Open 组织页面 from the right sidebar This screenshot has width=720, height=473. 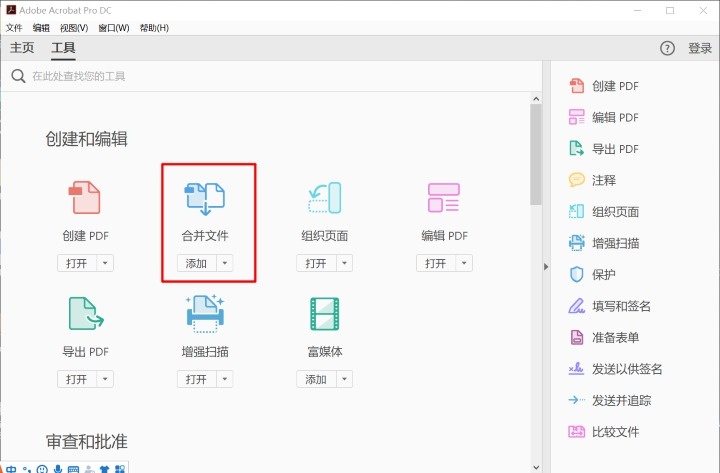[x=604, y=212]
